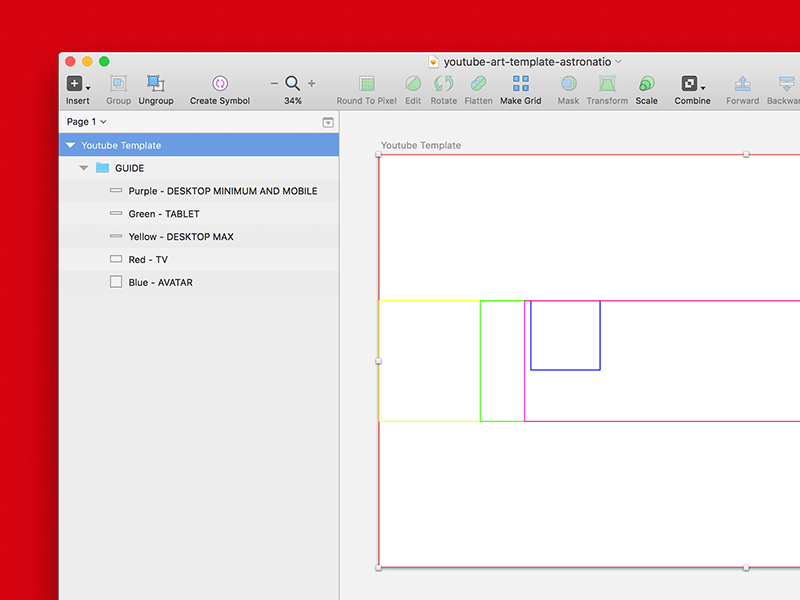Click the magnifier Zoom icon

point(293,83)
